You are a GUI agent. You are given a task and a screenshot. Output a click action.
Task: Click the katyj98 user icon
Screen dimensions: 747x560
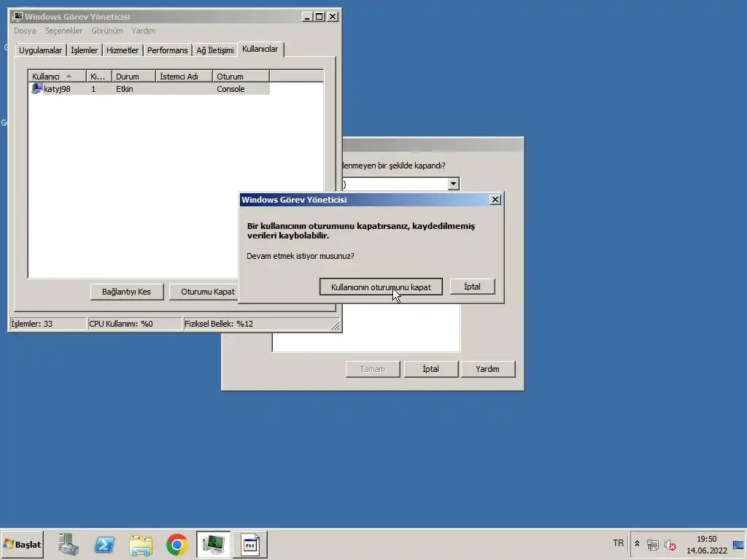36,88
